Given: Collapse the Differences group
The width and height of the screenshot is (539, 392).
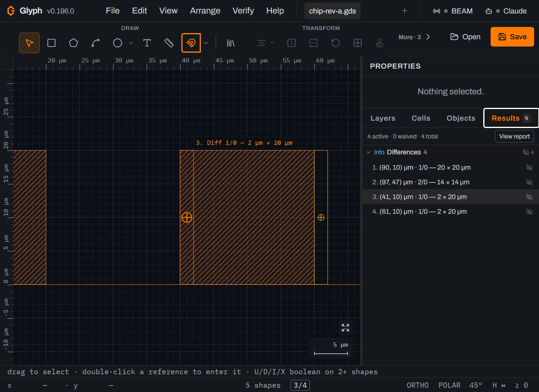Looking at the screenshot, I should pos(368,152).
